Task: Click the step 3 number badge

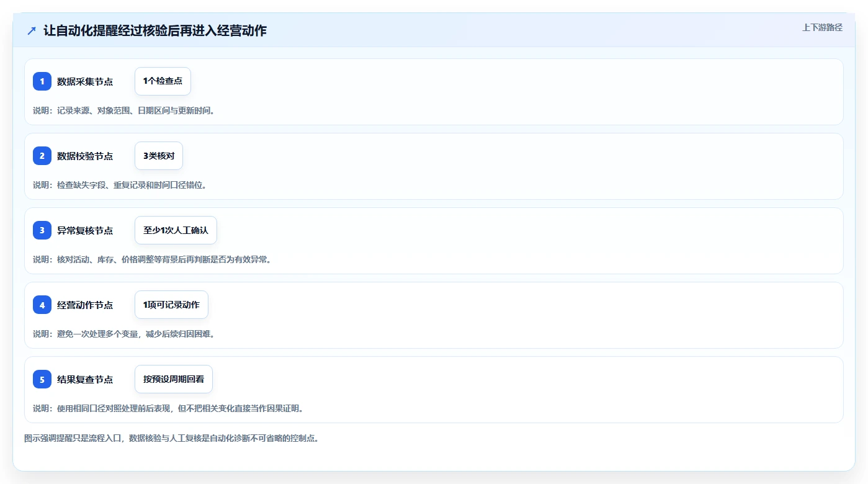Action: (42, 230)
